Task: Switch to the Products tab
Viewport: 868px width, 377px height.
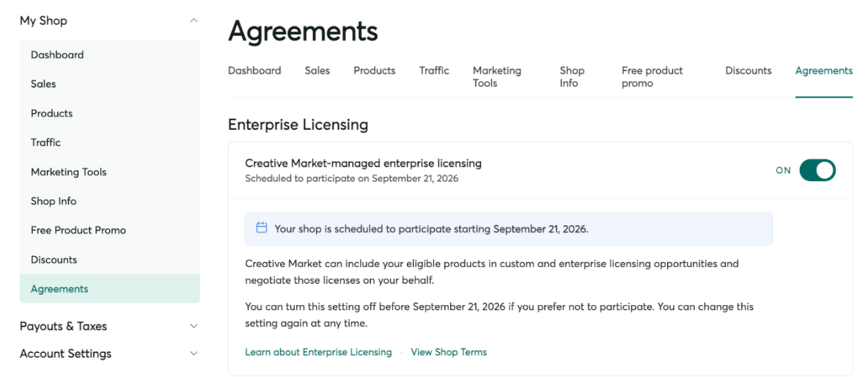Action: 375,71
